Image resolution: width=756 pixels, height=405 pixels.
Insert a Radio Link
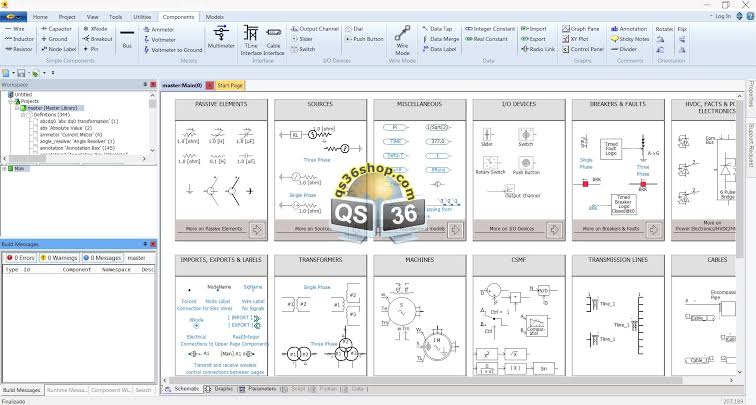point(538,49)
